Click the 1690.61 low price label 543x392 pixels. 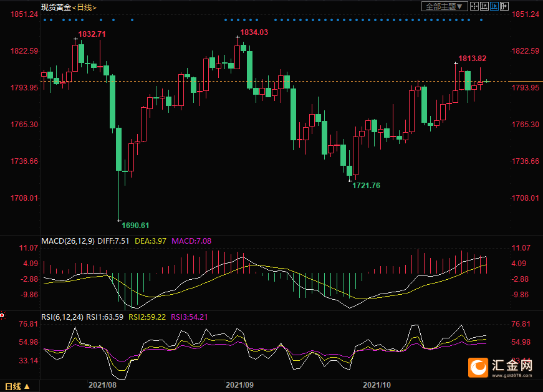135,226
